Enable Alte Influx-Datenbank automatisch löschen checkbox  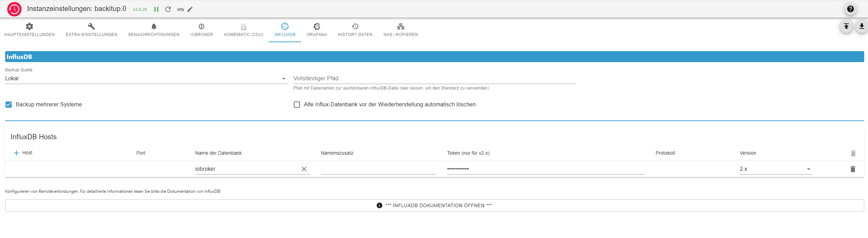[297, 105]
